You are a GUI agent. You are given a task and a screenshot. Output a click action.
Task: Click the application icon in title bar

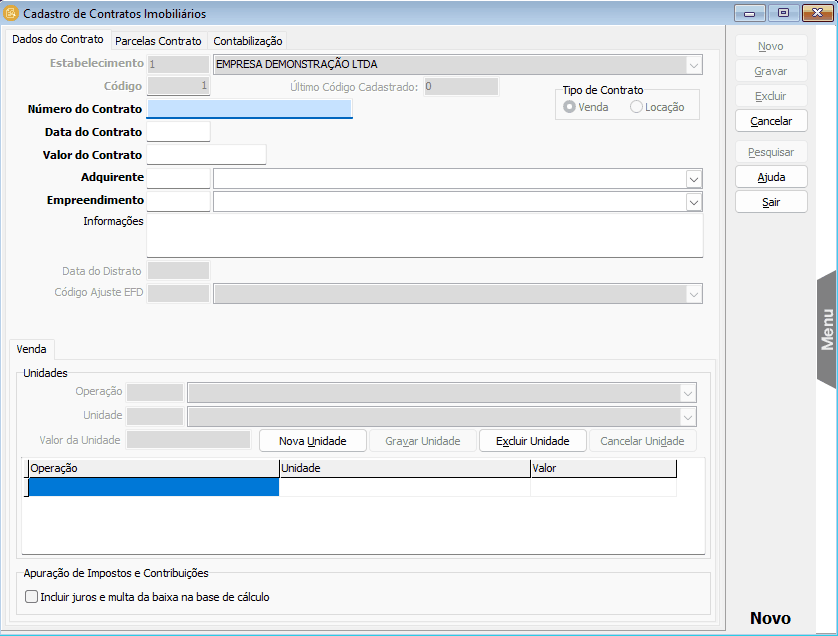(x=12, y=13)
